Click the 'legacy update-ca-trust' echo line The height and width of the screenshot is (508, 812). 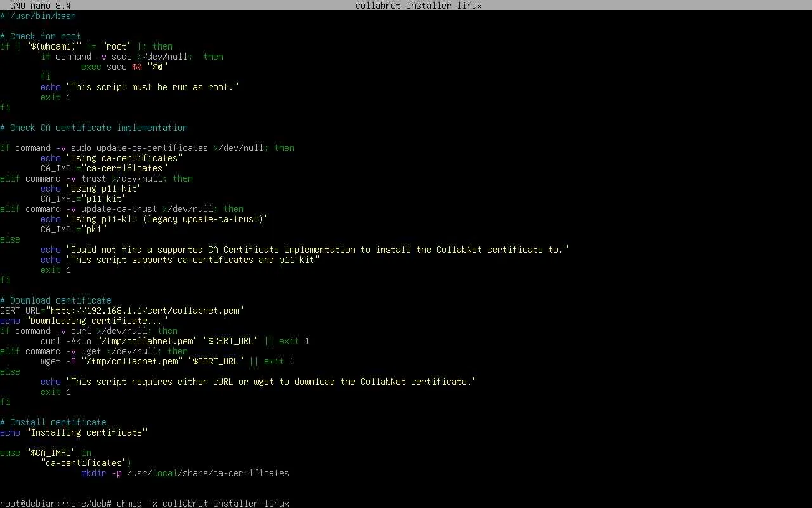click(155, 219)
